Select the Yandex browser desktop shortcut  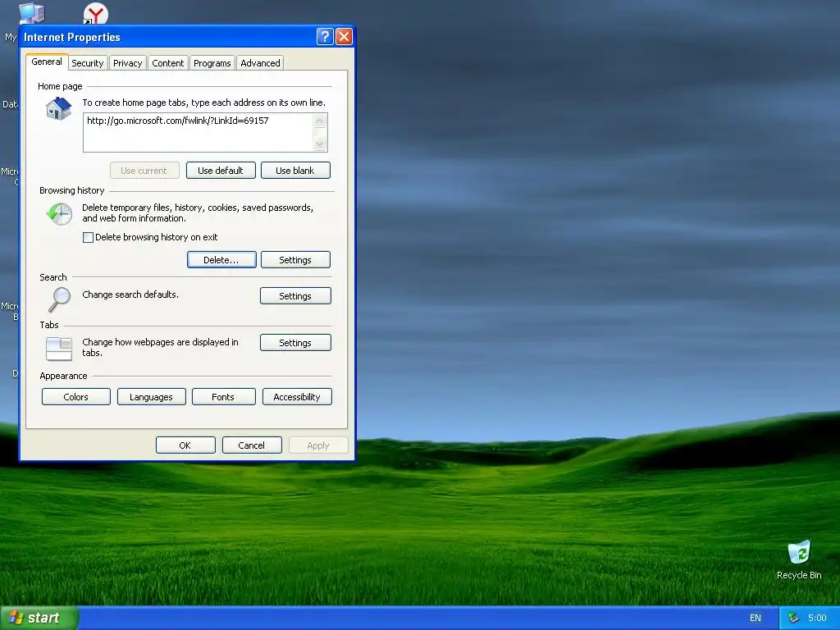coord(95,13)
